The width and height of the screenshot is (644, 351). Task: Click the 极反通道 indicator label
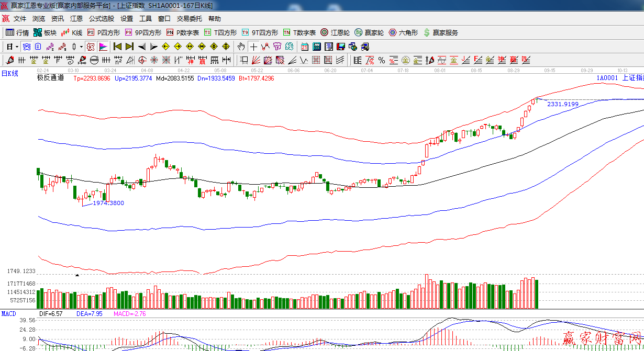[50, 78]
